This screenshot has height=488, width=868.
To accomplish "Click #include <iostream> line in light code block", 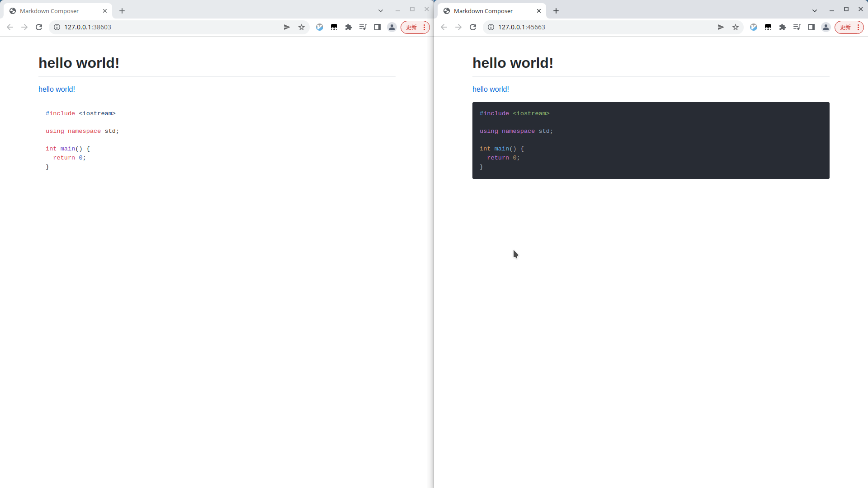I will click(x=80, y=113).
